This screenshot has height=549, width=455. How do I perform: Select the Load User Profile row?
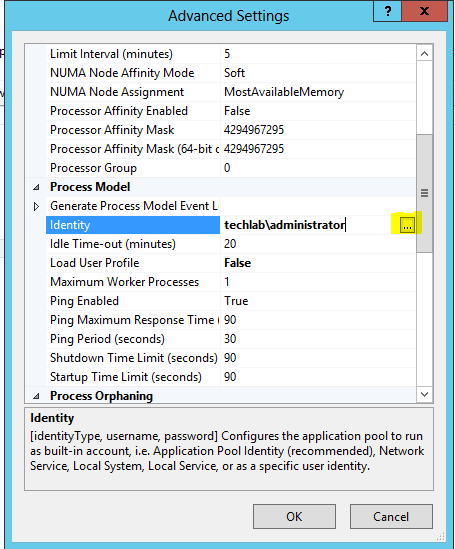231,263
